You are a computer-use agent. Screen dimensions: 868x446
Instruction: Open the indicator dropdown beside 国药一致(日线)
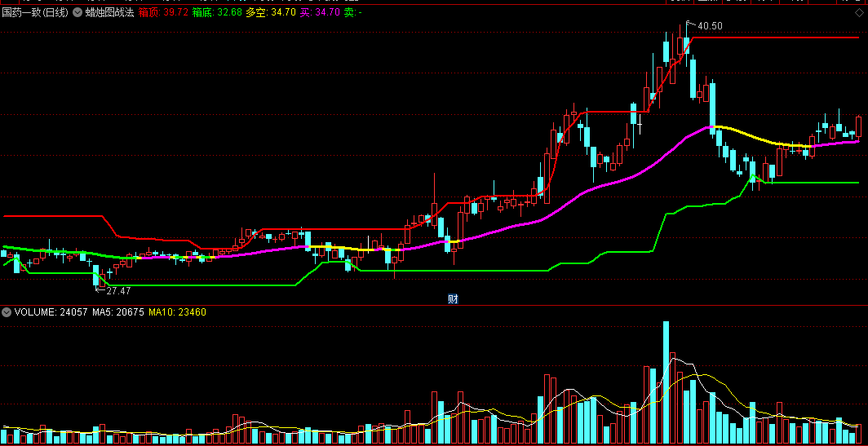[77, 13]
